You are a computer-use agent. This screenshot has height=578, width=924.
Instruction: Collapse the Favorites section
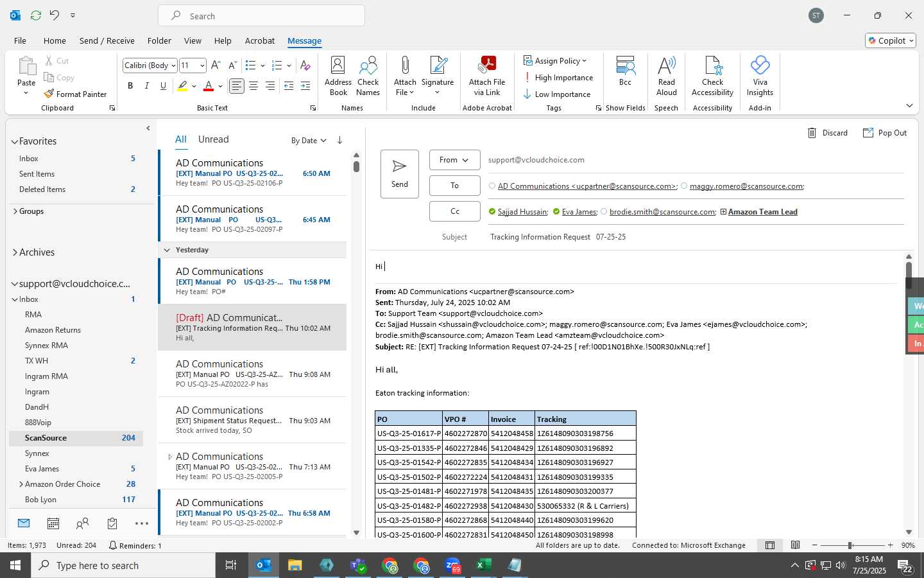(15, 141)
